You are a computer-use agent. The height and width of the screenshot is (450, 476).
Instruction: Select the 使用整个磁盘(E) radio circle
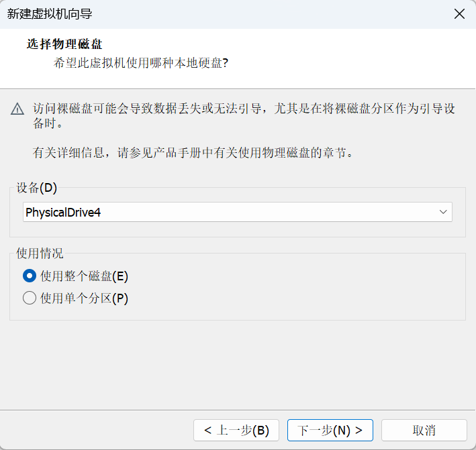pos(30,276)
